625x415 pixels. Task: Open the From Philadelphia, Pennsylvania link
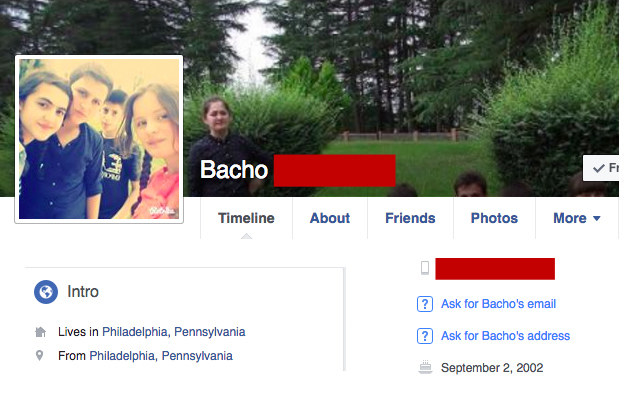pos(161,356)
